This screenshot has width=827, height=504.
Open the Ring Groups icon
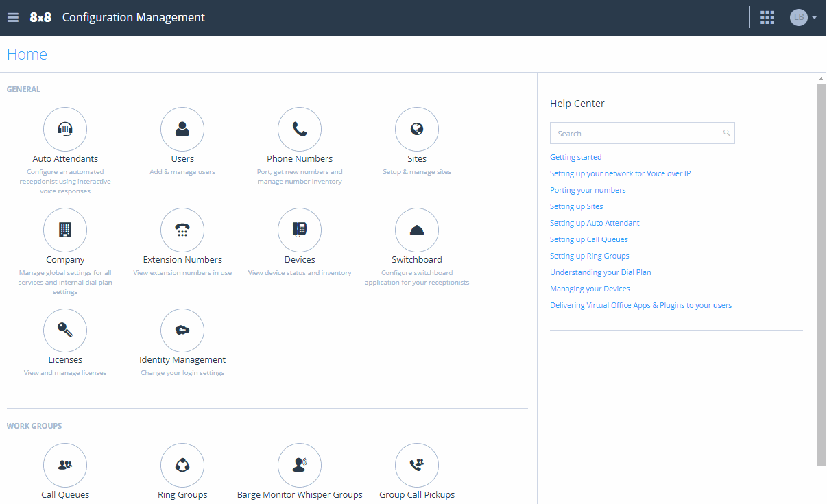point(182,465)
